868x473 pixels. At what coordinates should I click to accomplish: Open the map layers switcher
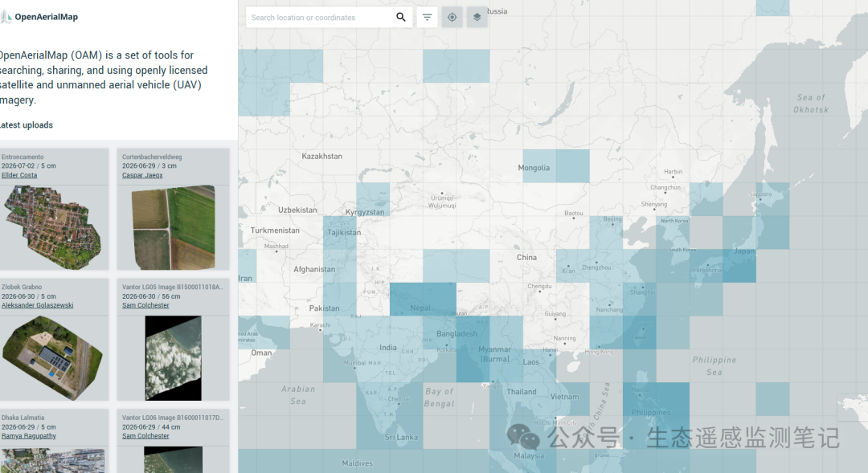tap(477, 17)
